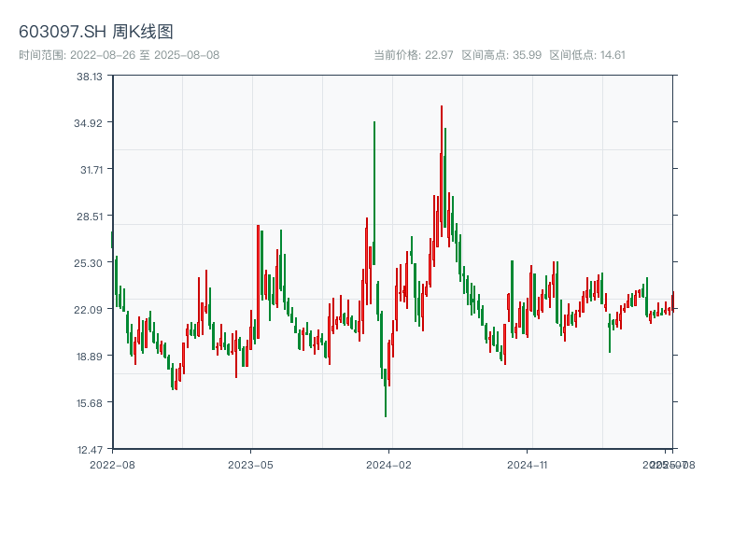Screen dimensions: 747x560
Task: Click the 当前价格 22.97 label
Action: [414, 55]
